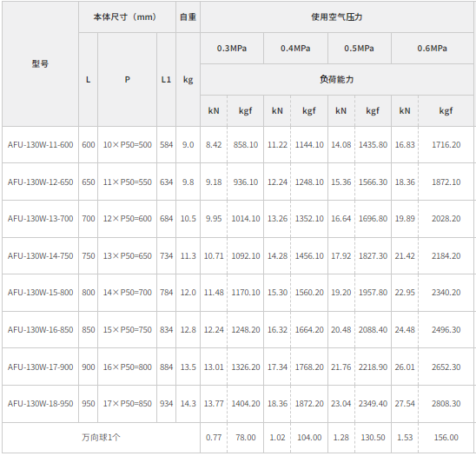Select the AFU-130W-13-700 row label

coord(40,219)
